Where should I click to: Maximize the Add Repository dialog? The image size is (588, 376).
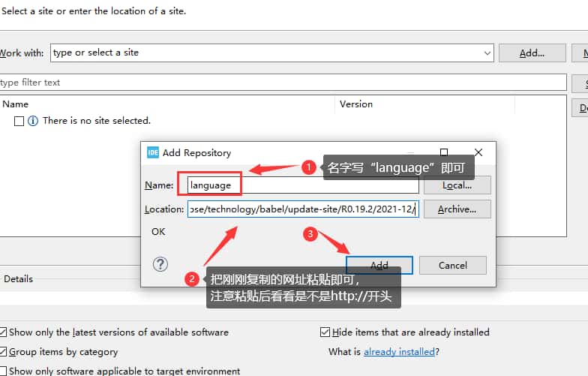[444, 152]
